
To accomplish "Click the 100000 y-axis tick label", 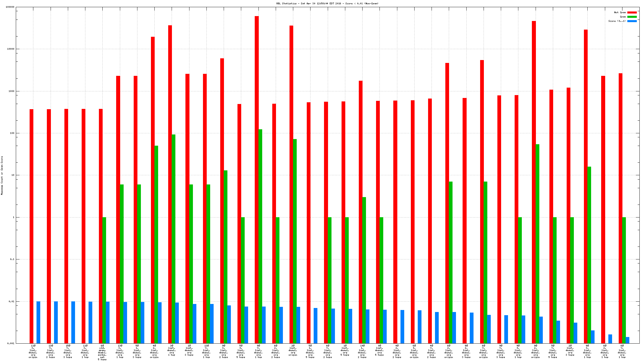I will 10,7.
